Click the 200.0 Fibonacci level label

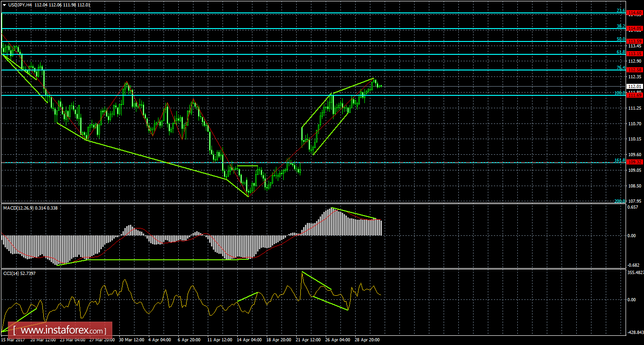pyautogui.click(x=619, y=201)
